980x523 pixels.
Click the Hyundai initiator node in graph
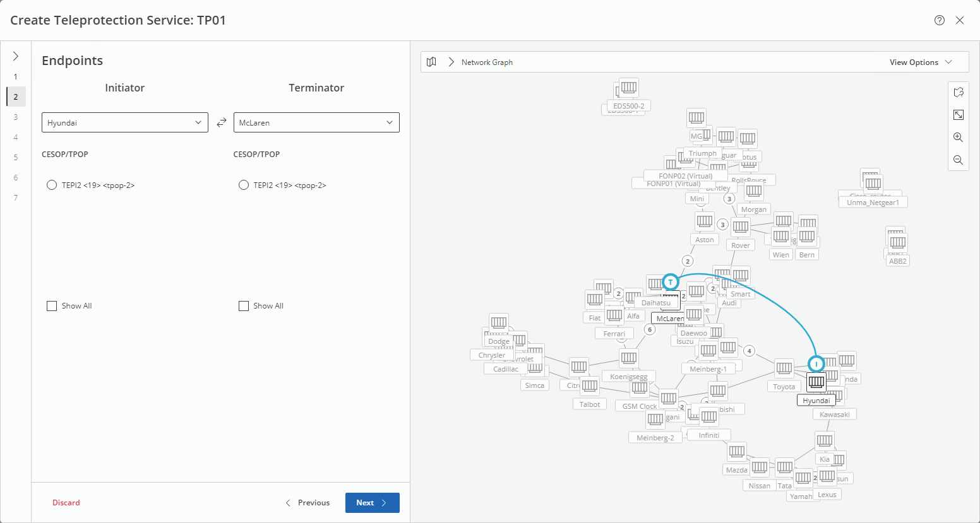pyautogui.click(x=816, y=382)
